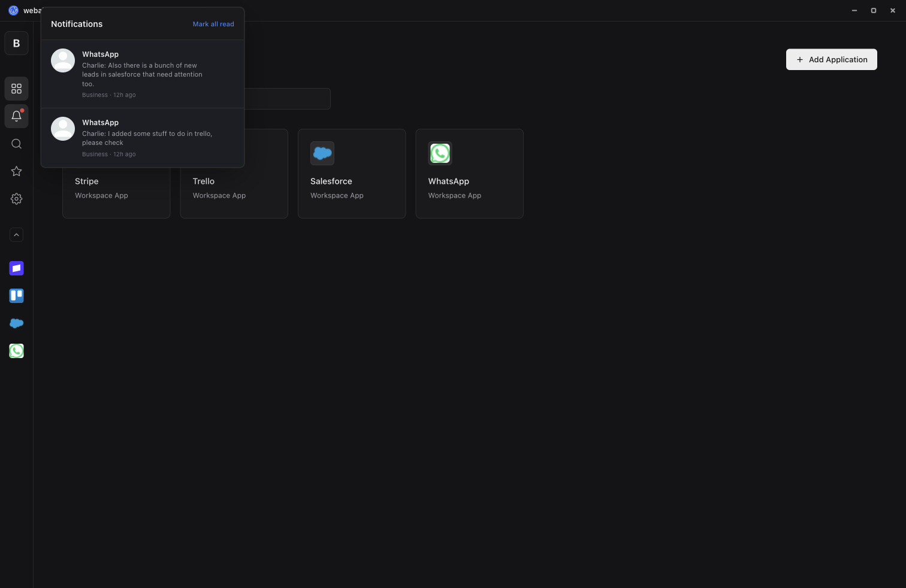906x588 pixels.
Task: Minimize the window
Action: point(854,10)
